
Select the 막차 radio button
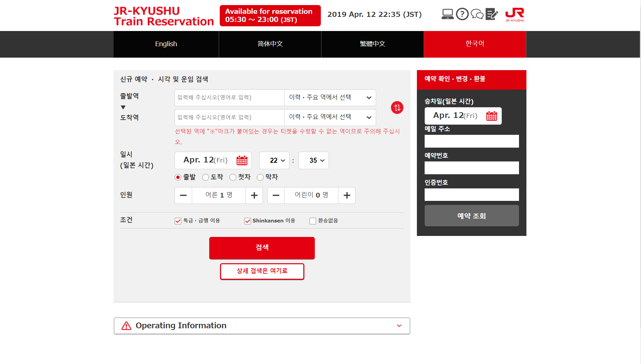click(x=260, y=177)
